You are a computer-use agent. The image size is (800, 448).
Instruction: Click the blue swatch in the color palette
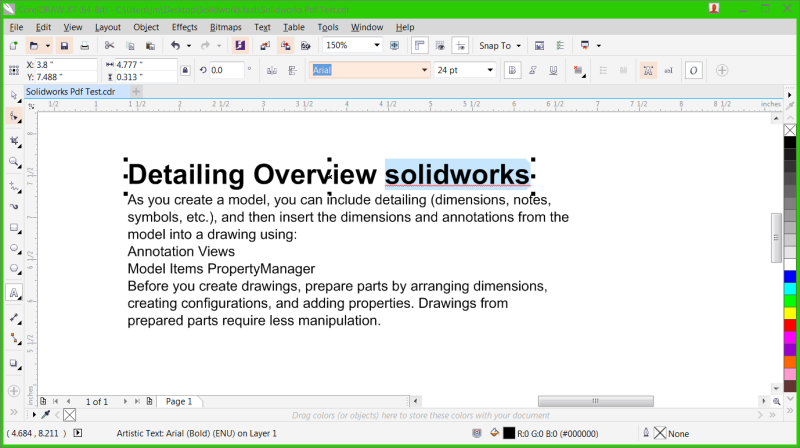(790, 277)
